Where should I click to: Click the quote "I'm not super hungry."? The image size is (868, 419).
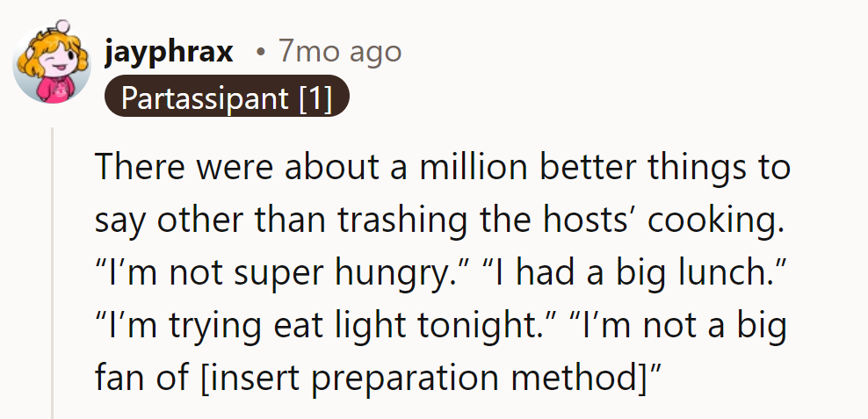(270, 272)
